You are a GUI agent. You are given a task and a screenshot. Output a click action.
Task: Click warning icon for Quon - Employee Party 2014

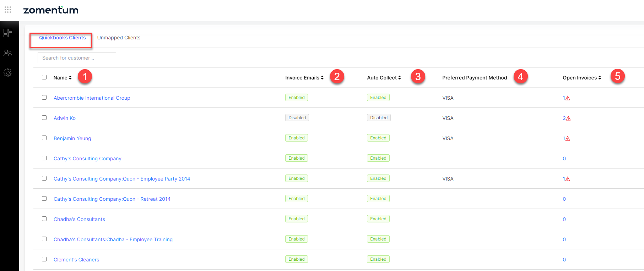click(x=568, y=179)
